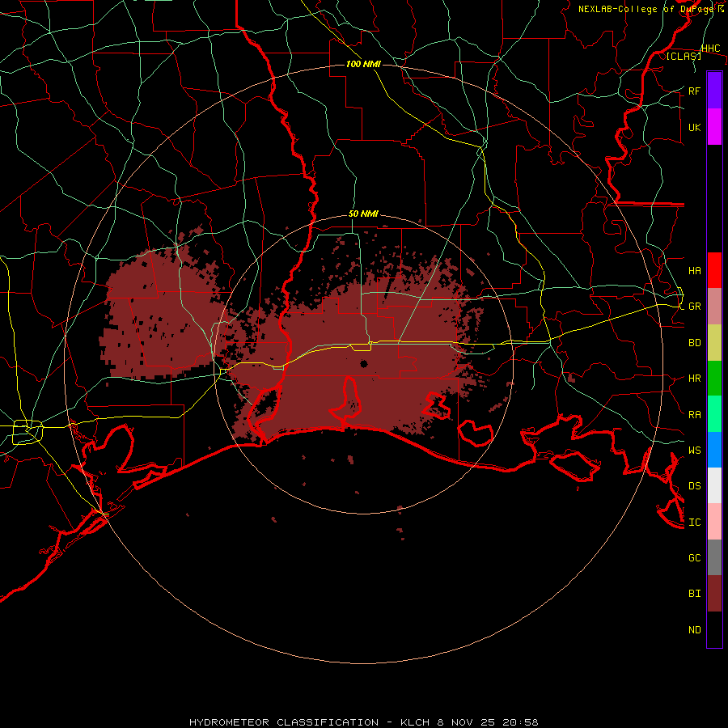728x728 pixels.
Task: Click the RF legend label
Action: pos(694,91)
